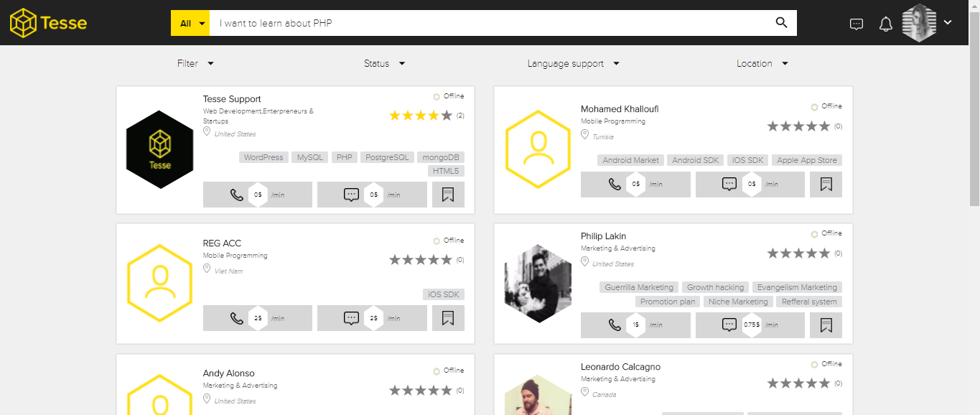Bookmark Mohamed Khalloufi profile
Screen dimensions: 980x415
[826, 185]
